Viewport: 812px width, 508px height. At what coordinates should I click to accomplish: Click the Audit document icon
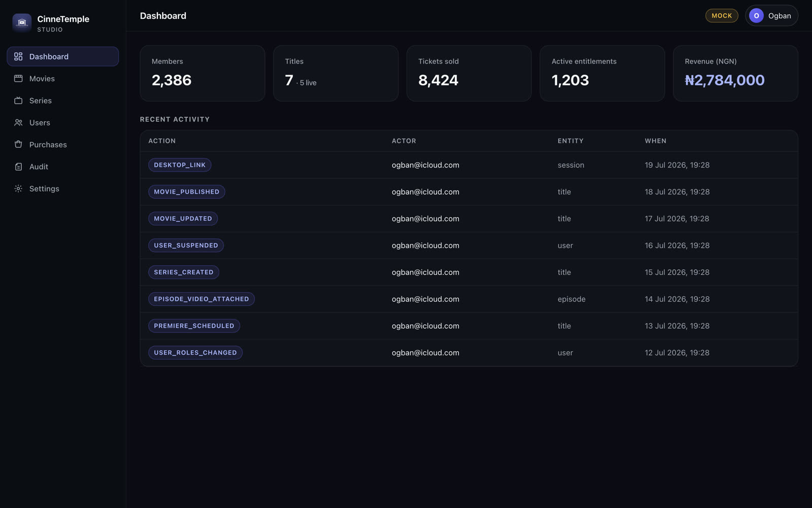(18, 167)
